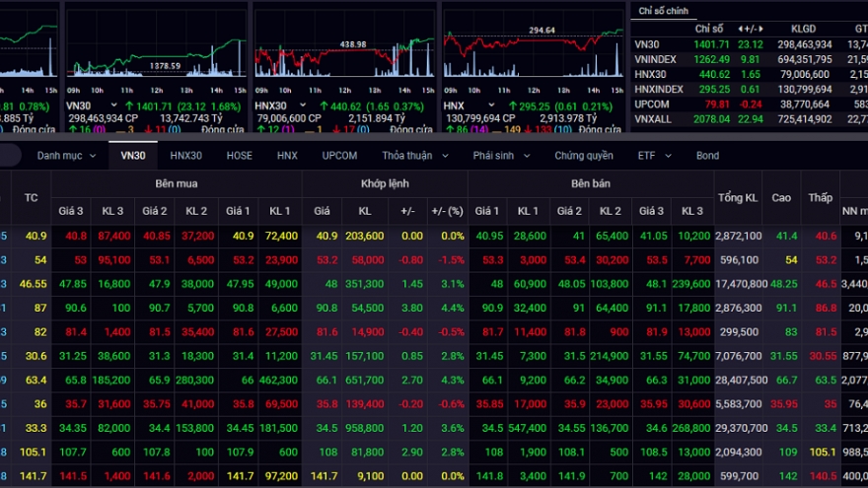Click matched price 53.2 in second row
Screen dimensions: 868x488
coord(326,260)
